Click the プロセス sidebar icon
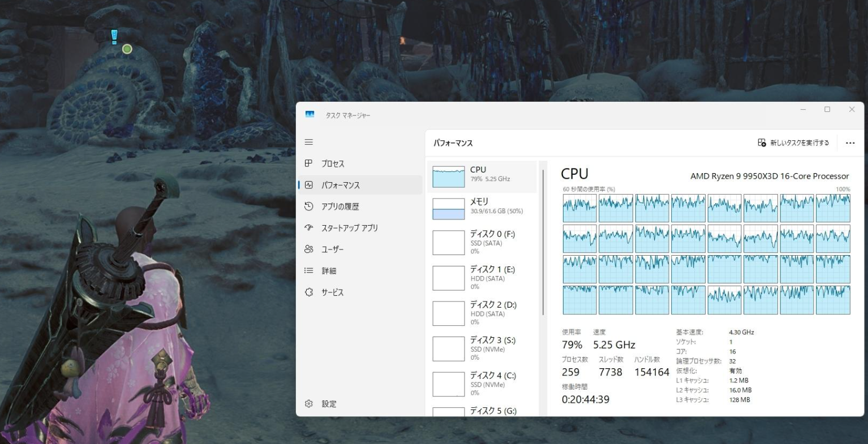 click(x=308, y=163)
